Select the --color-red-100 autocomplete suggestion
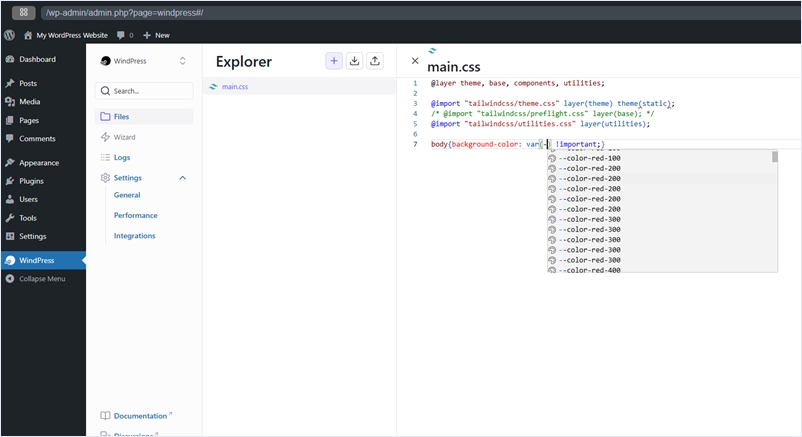802x437 pixels. [x=589, y=158]
